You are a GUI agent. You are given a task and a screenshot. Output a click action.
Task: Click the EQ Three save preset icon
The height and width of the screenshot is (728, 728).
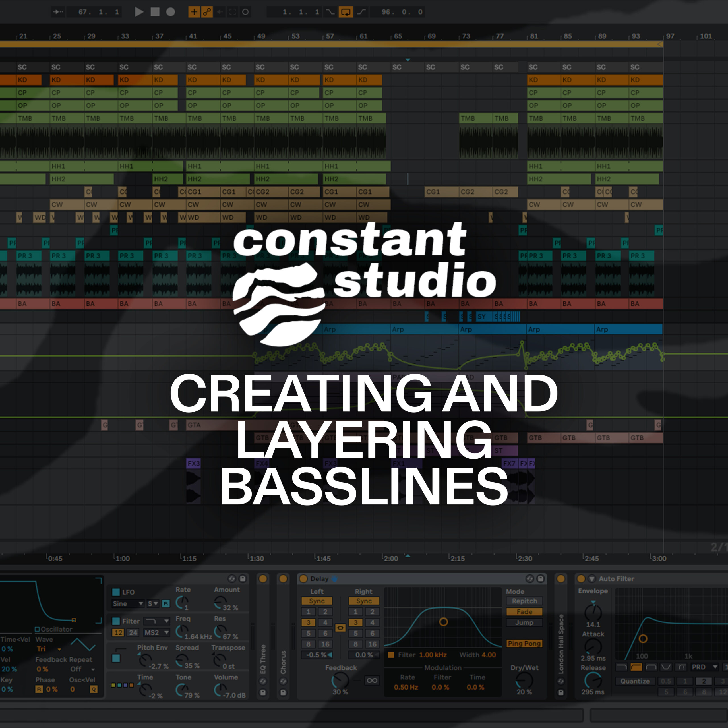point(263,692)
